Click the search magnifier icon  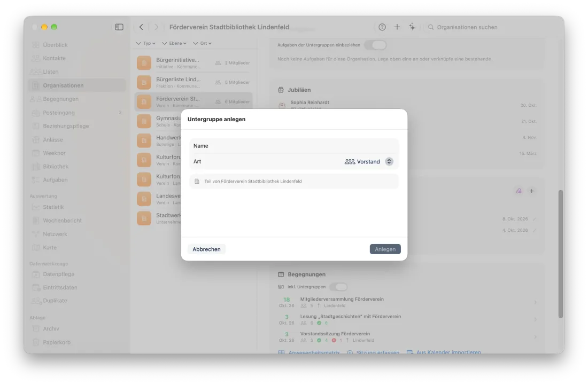pyautogui.click(x=431, y=27)
